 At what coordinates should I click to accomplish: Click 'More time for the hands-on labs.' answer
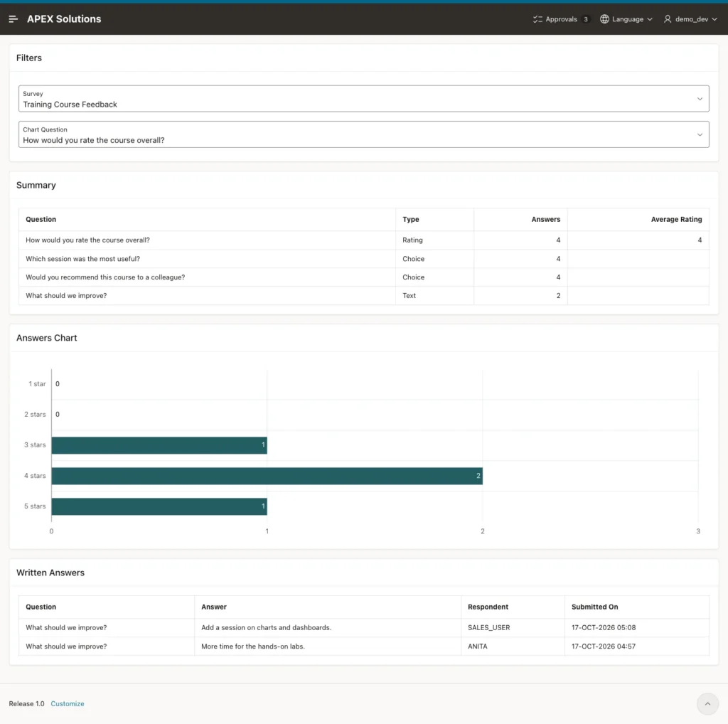tap(253, 646)
